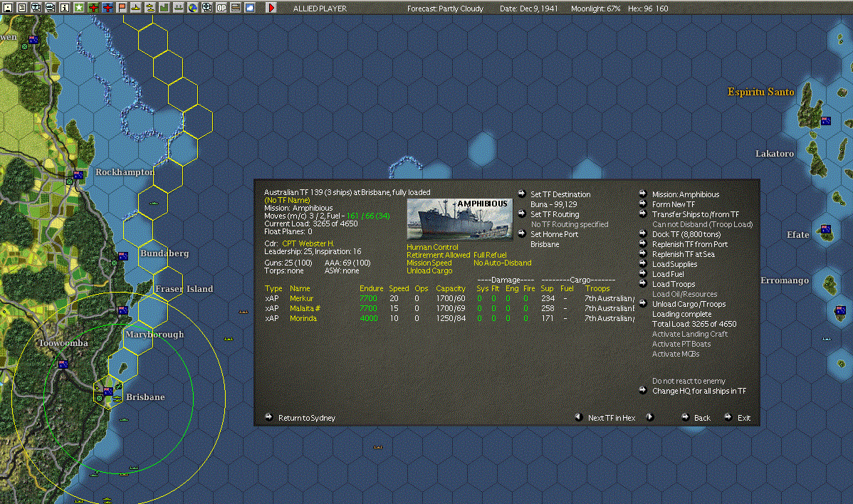The image size is (853, 504).
Task: Toggle the Full Refuel option
Action: pos(490,255)
